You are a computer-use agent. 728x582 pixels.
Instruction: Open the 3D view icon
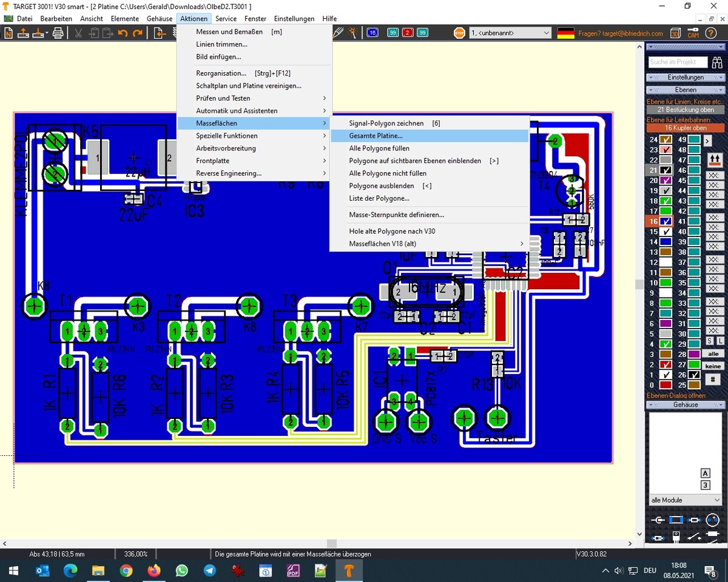click(x=676, y=33)
